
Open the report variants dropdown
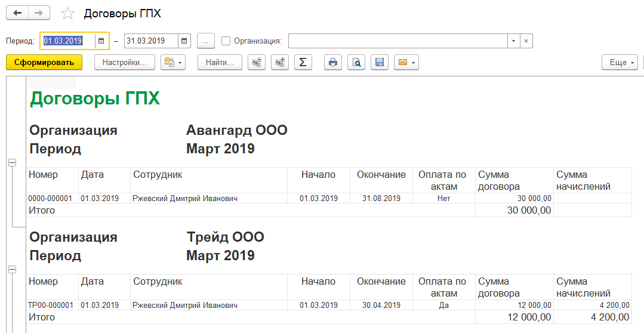pyautogui.click(x=173, y=62)
